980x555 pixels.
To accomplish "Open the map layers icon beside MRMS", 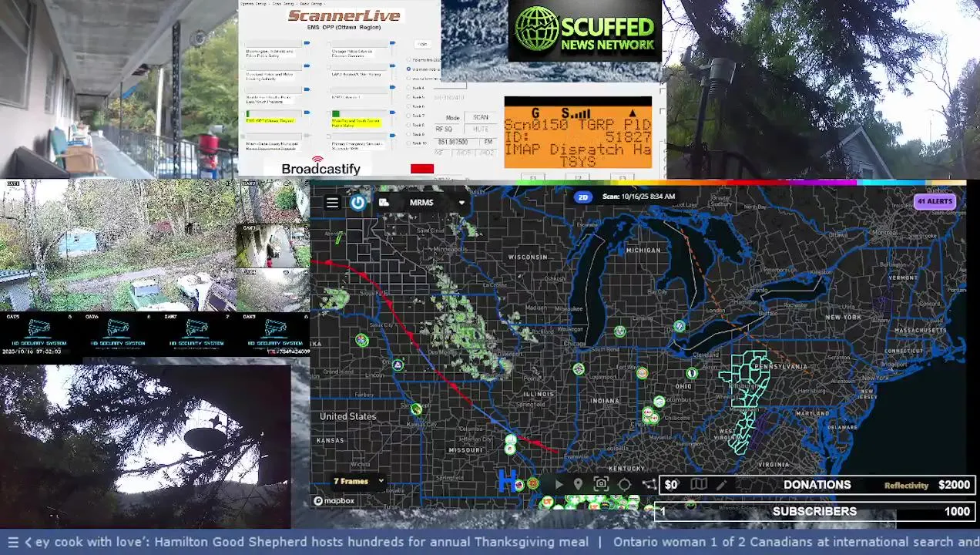I will (x=384, y=203).
